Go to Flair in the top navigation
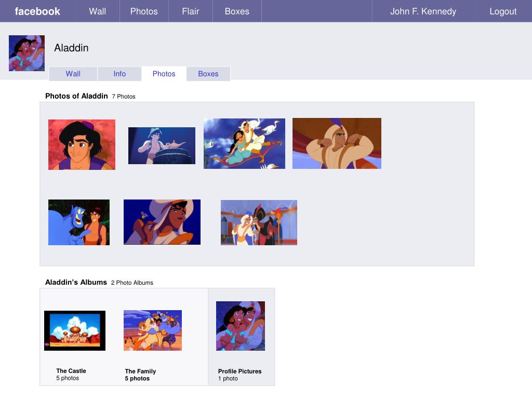Viewport: 532px width, 399px height. (x=190, y=11)
